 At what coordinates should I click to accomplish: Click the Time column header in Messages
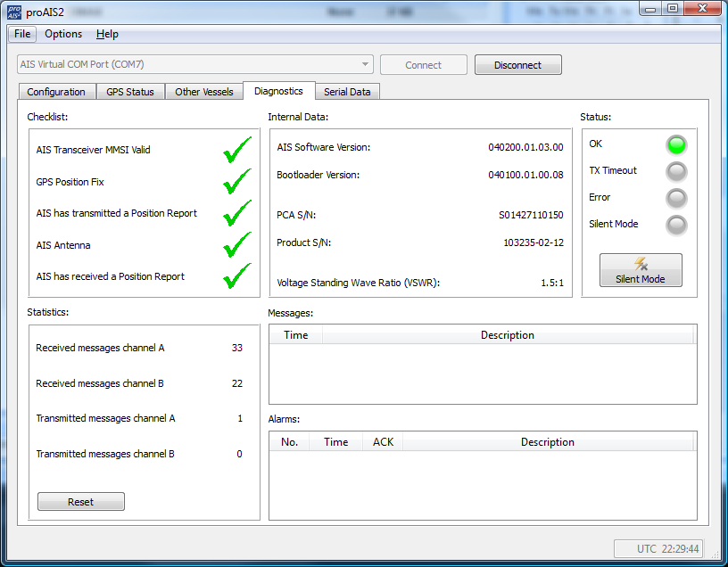coord(296,335)
